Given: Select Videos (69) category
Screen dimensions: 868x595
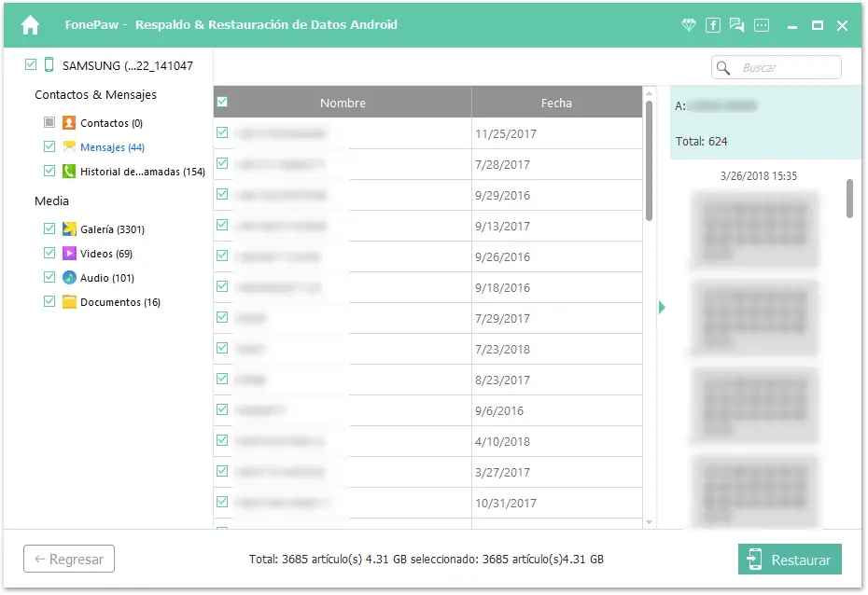Looking at the screenshot, I should point(106,254).
